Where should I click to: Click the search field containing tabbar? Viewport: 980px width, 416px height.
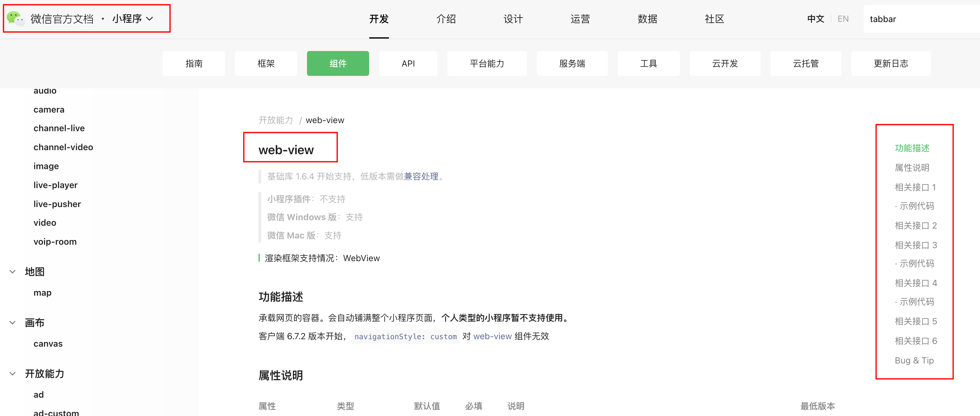[921, 19]
